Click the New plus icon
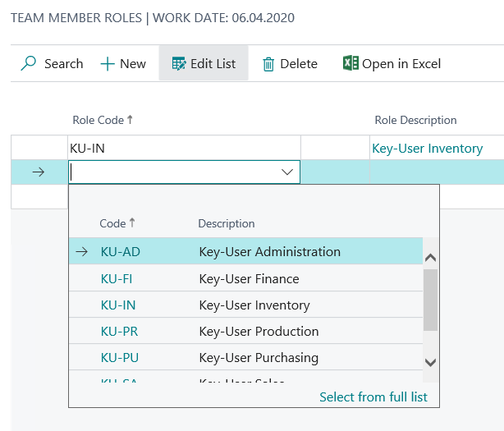Image resolution: width=504 pixels, height=431 pixels. [x=108, y=63]
